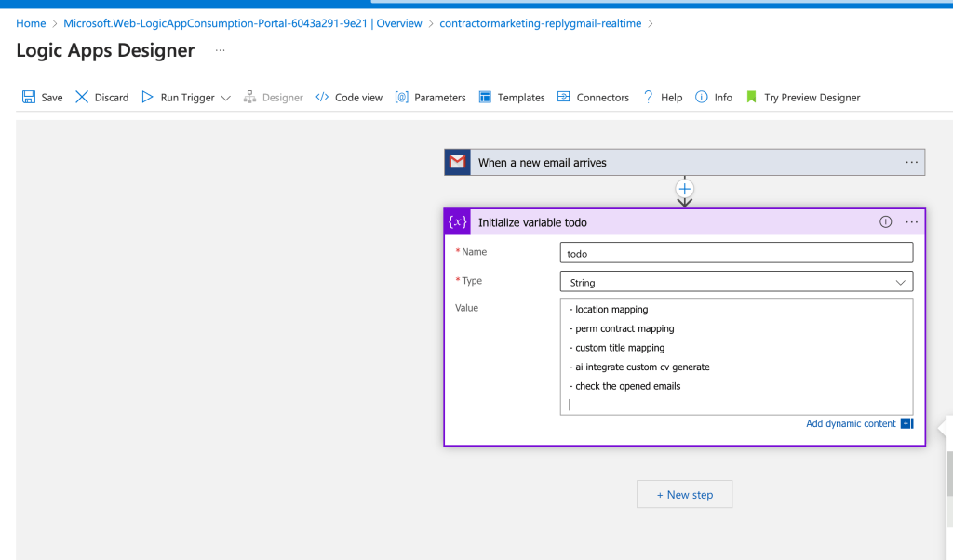Click into the Value text area
The image size is (953, 560).
[736, 356]
